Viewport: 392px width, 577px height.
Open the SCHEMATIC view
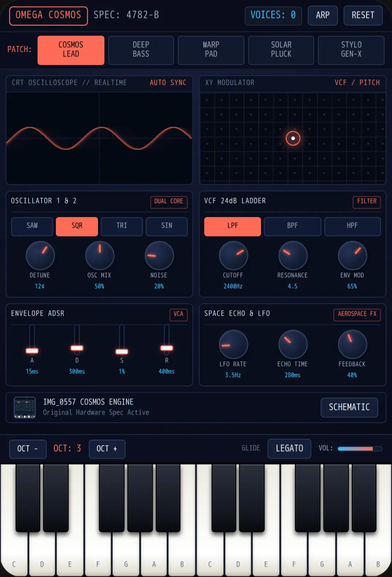(x=349, y=408)
